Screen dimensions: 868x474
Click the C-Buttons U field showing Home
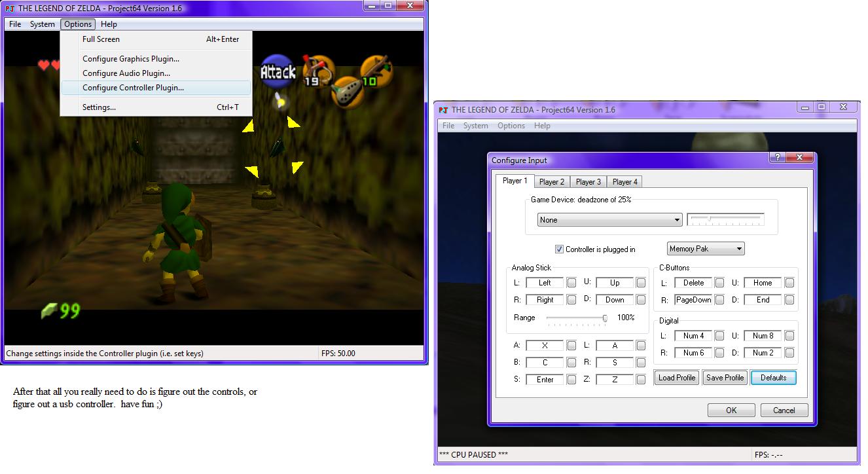[x=763, y=283]
